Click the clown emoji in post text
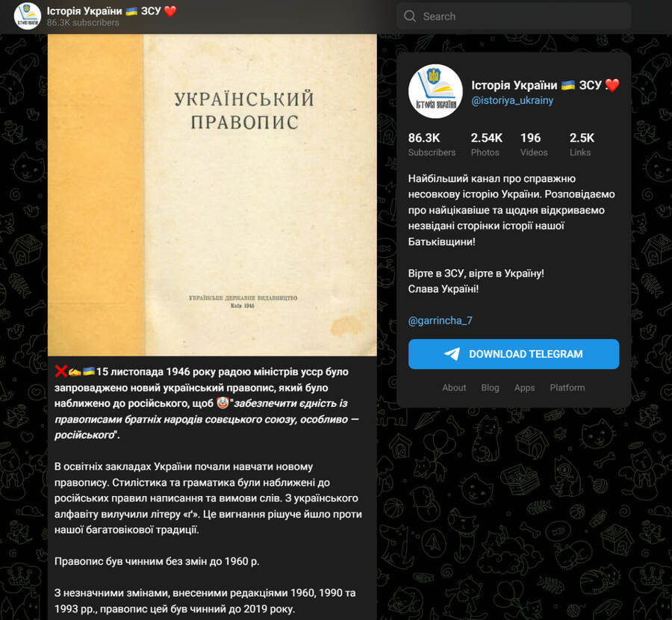This screenshot has height=620, width=672. coord(222,403)
